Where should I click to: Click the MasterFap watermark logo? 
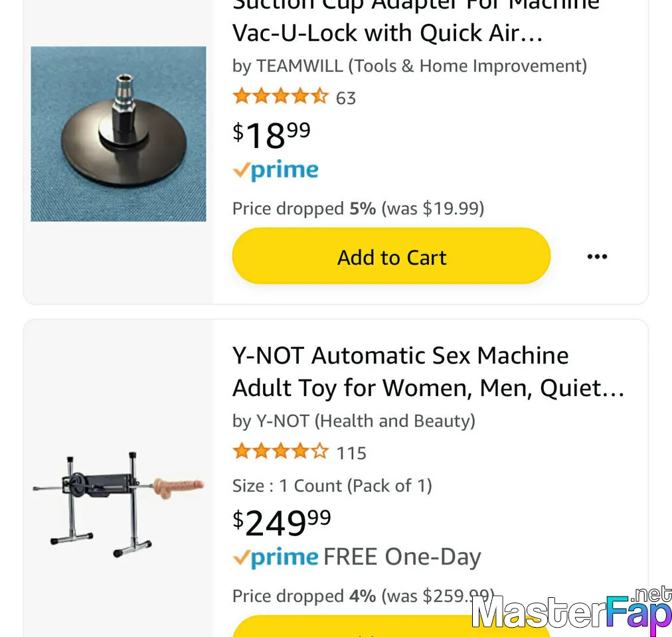click(572, 611)
